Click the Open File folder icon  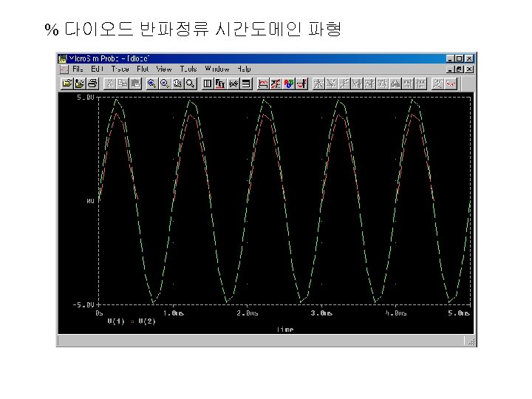coord(67,83)
